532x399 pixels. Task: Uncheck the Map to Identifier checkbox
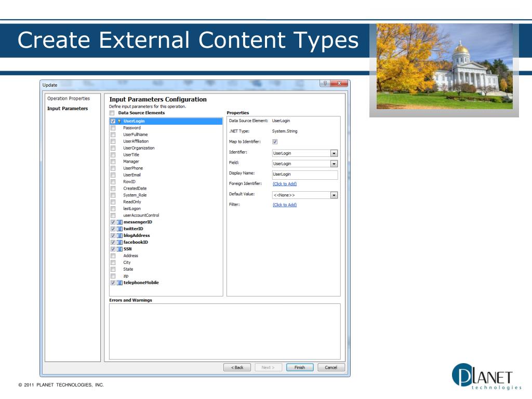point(275,142)
